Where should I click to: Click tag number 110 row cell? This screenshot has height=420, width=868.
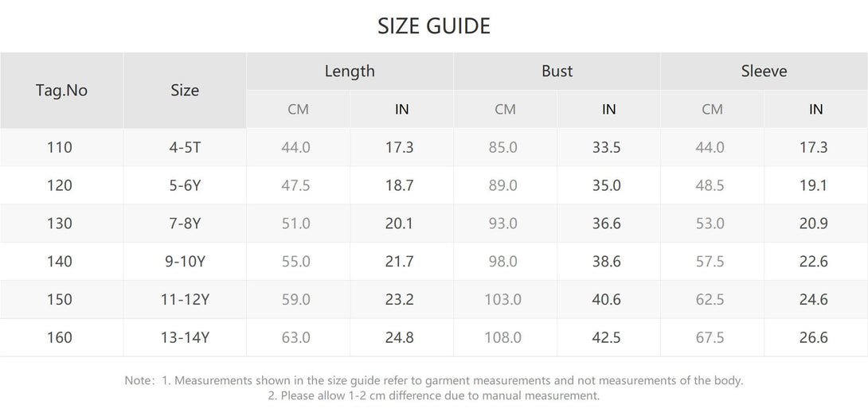coord(60,147)
